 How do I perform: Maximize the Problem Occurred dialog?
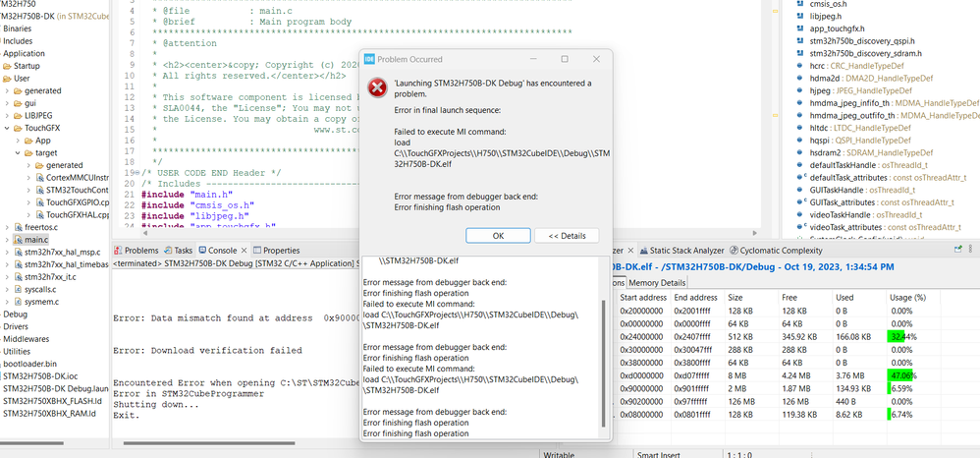(565, 59)
